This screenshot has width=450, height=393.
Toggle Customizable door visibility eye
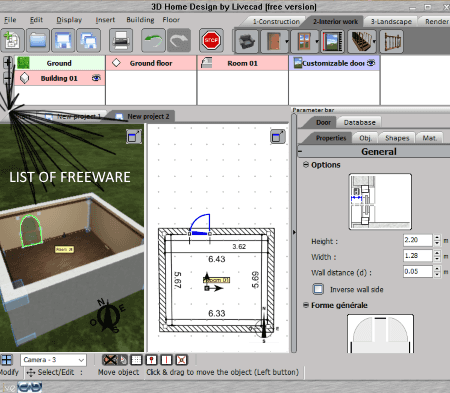pos(371,63)
